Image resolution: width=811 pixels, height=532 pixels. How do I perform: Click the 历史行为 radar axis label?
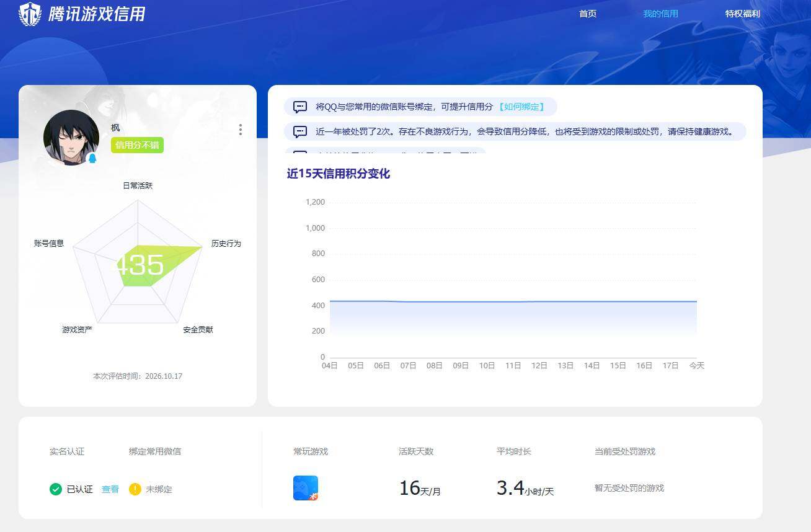point(226,244)
